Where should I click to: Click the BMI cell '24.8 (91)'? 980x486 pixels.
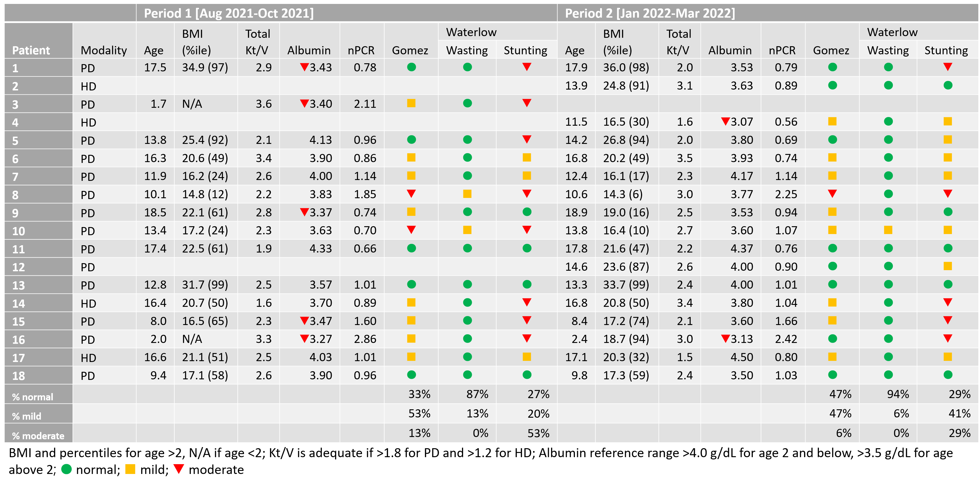(x=626, y=86)
